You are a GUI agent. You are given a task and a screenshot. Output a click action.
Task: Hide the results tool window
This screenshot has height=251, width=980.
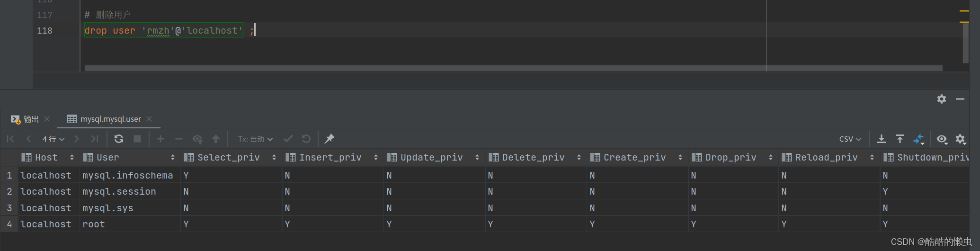[960, 99]
